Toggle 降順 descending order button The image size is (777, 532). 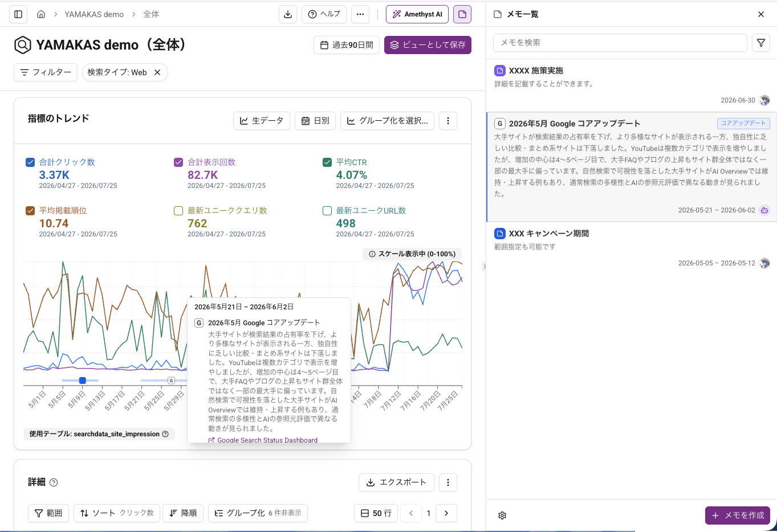[x=183, y=513]
